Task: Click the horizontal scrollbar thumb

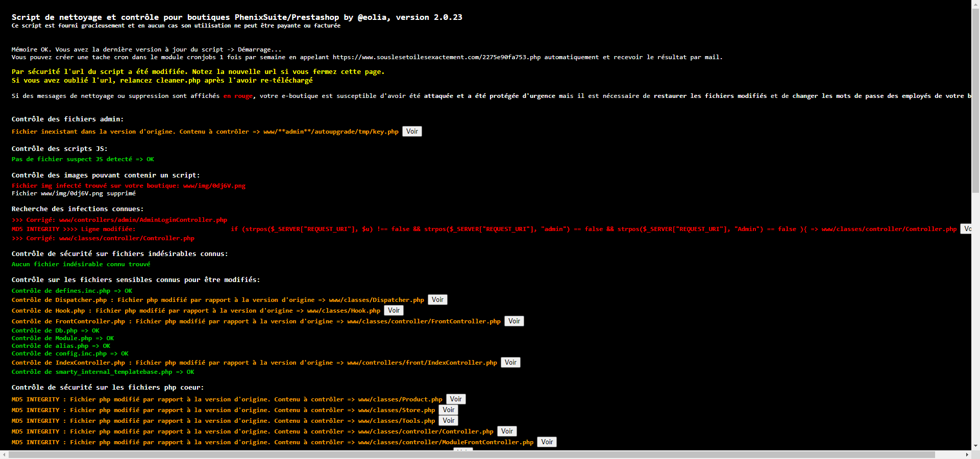Action: (x=472, y=454)
